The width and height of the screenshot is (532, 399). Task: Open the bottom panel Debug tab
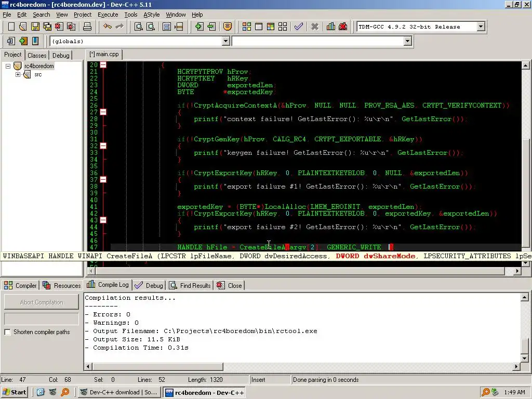(x=149, y=286)
